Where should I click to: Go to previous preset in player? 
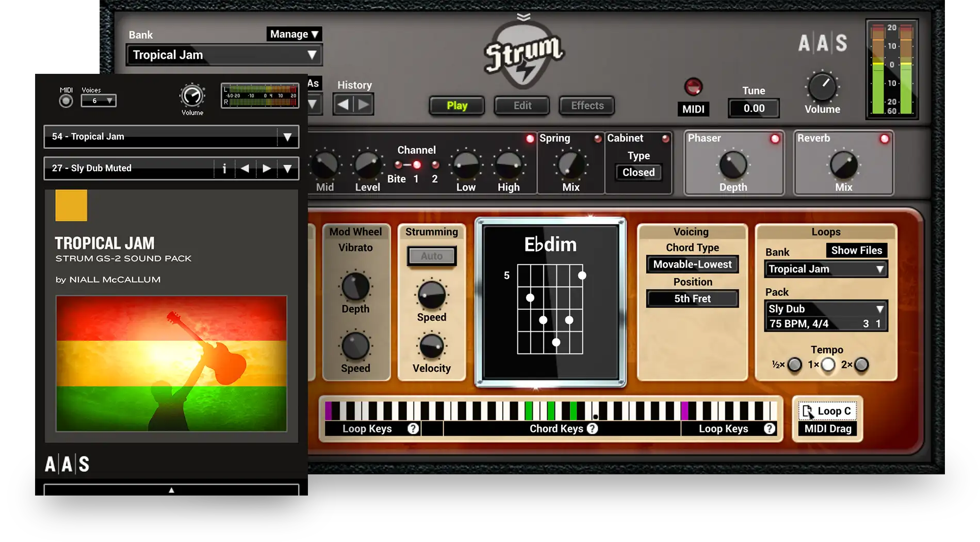[x=245, y=169]
